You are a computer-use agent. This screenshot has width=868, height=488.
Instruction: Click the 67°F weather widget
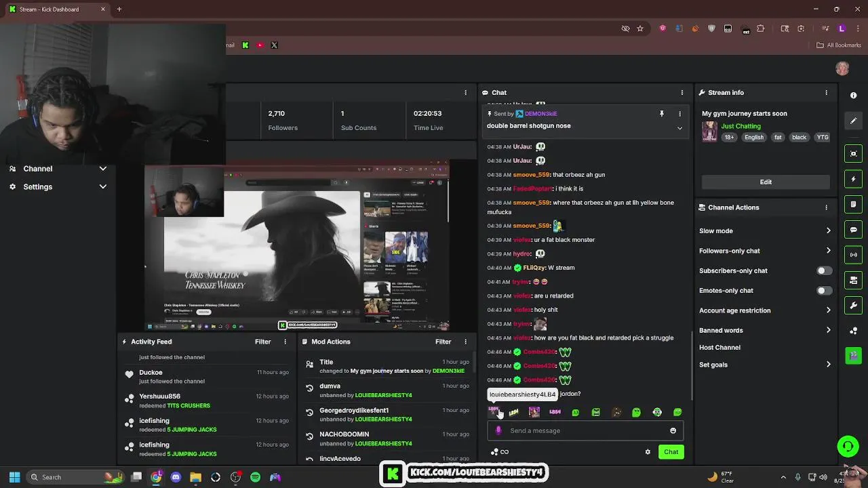coord(721,477)
